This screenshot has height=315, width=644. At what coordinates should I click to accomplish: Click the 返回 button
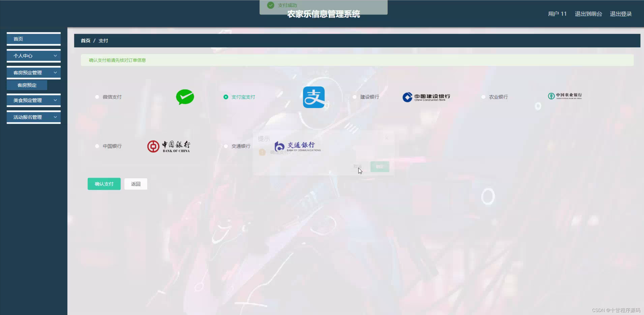136,184
